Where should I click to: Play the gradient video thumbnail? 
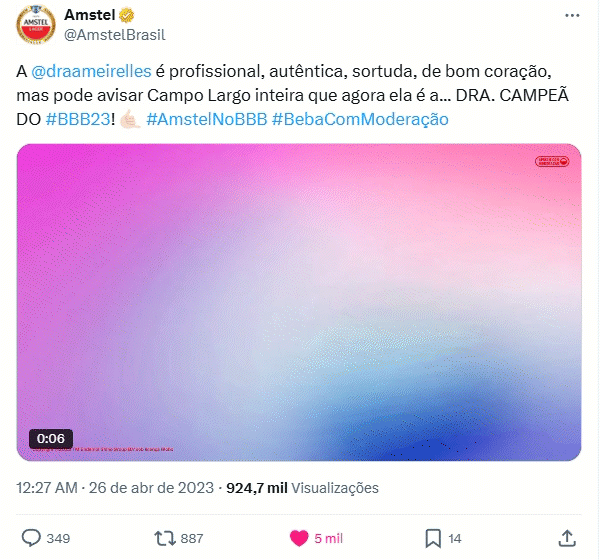tap(299, 302)
